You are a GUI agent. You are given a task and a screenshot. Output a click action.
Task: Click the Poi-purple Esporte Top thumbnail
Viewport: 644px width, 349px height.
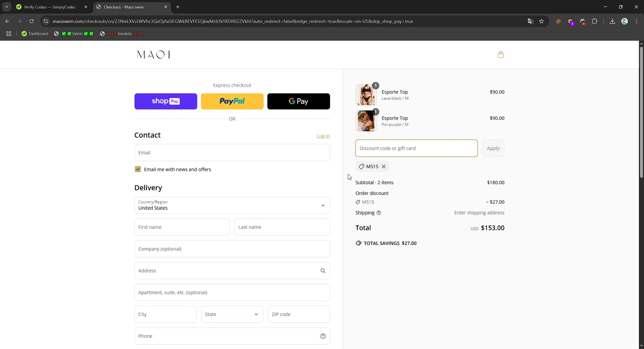click(x=366, y=121)
